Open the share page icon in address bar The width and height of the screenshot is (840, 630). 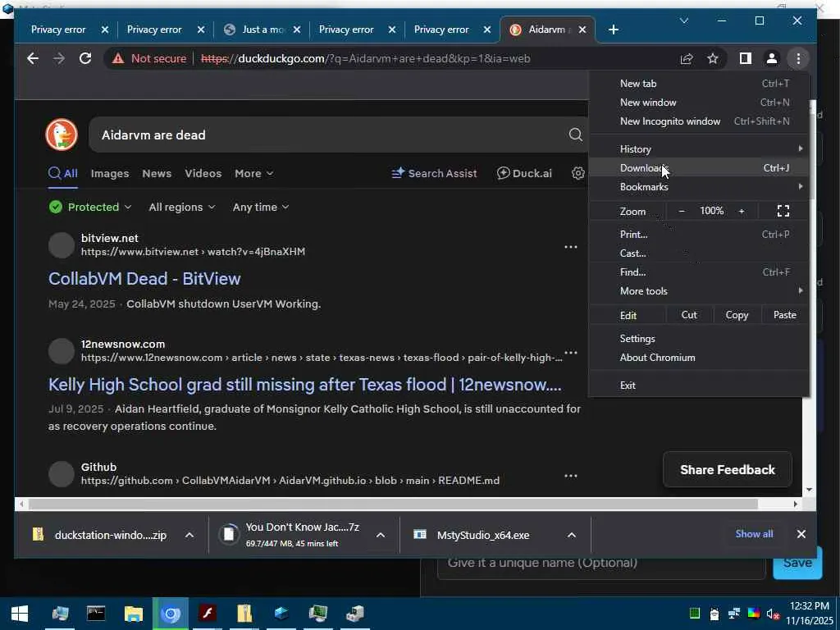687,59
